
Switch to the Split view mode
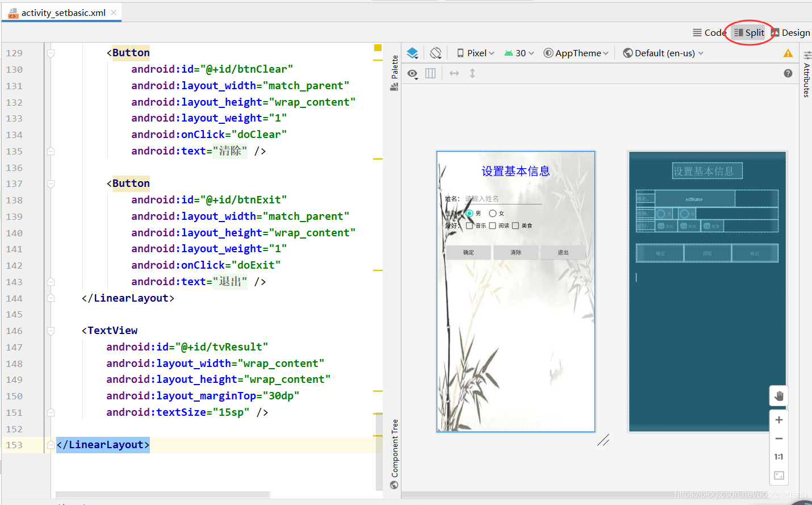(750, 32)
